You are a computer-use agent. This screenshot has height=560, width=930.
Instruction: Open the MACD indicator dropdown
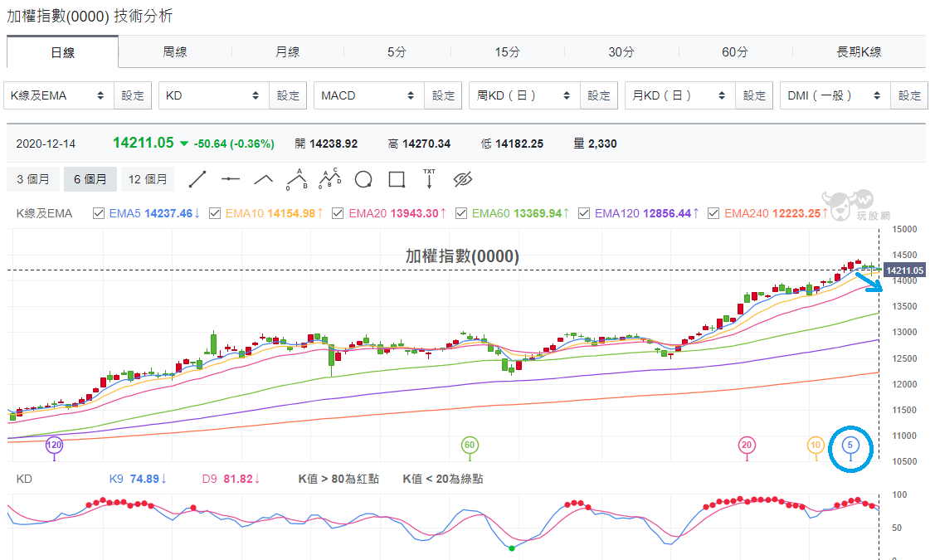(369, 95)
